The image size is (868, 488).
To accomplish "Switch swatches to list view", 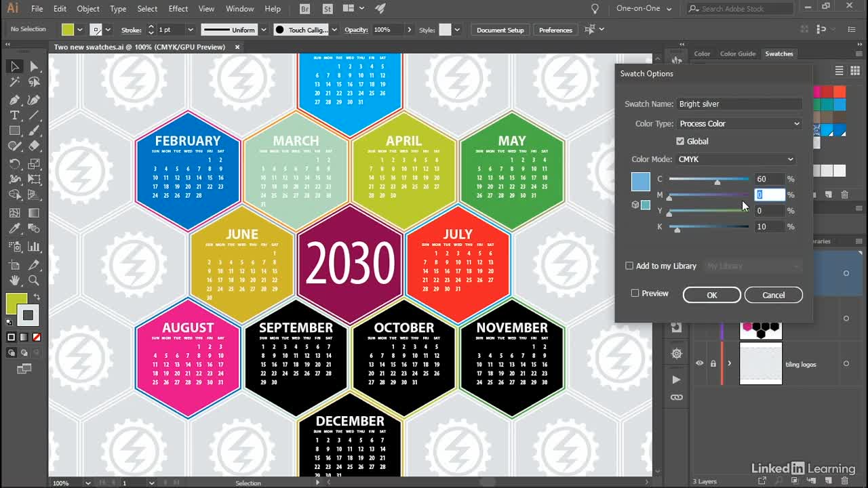I will (x=839, y=70).
